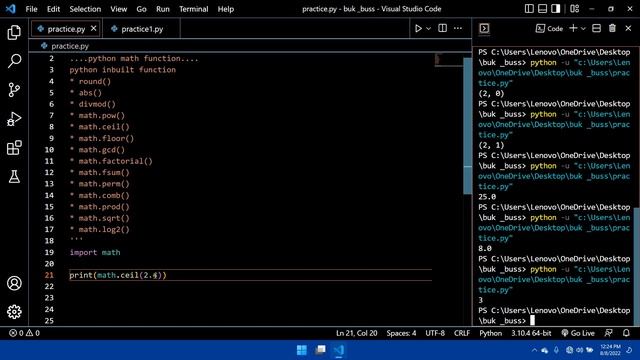
Task: Select the Python language mode
Action: pos(490,333)
